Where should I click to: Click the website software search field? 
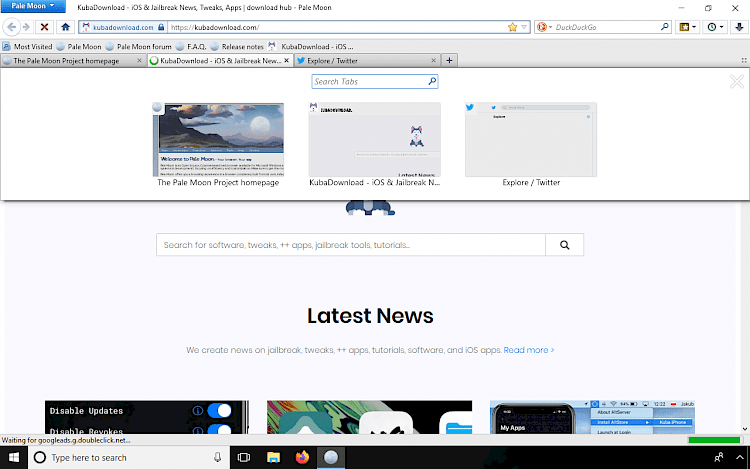click(351, 245)
